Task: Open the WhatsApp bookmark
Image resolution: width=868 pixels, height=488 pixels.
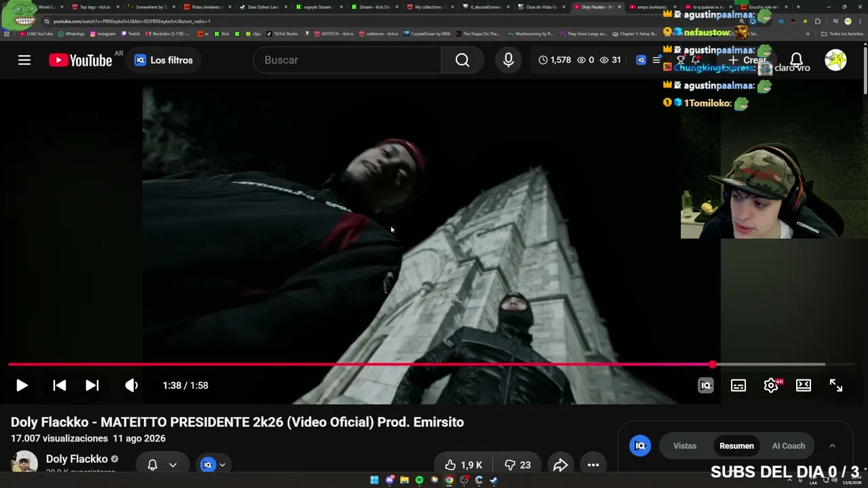Action: 71,33
